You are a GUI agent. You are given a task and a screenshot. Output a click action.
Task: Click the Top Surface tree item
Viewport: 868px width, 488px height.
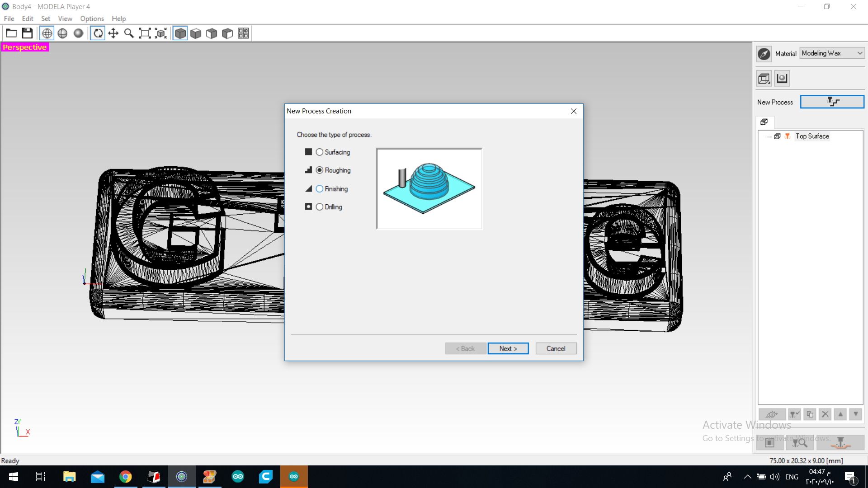tap(812, 136)
